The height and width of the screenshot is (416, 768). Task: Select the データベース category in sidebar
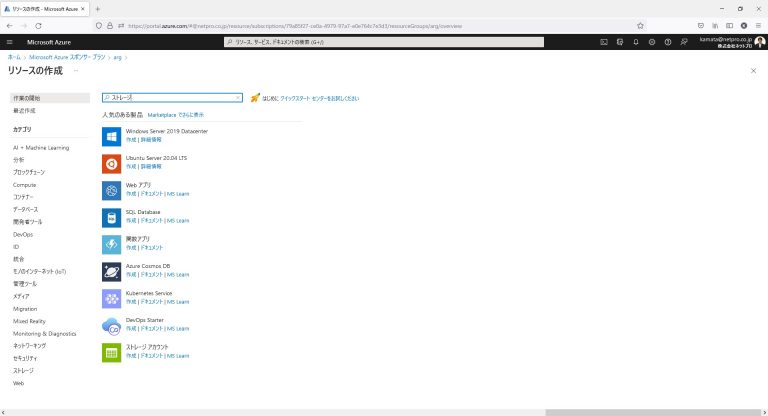pyautogui.click(x=28, y=209)
